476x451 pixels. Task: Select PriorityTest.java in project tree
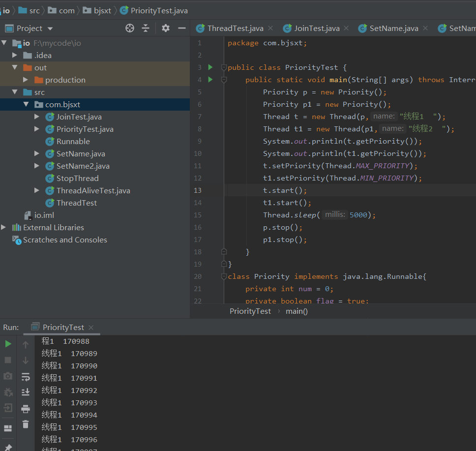[x=85, y=129]
